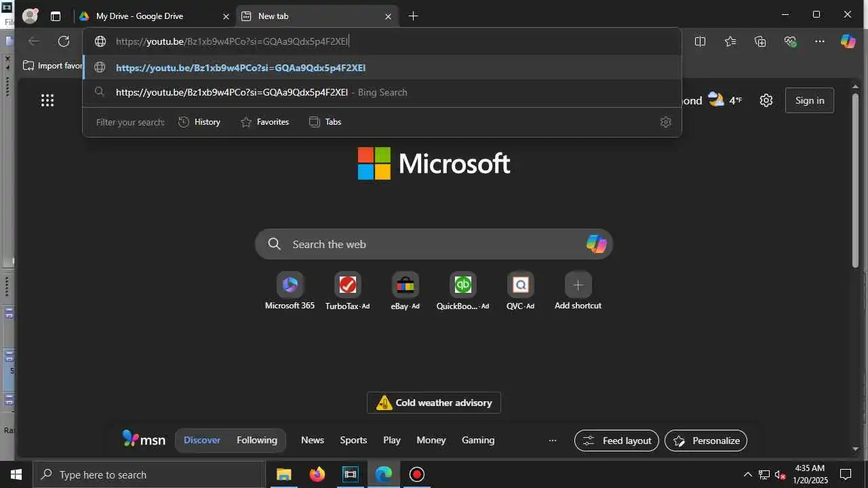Open the TurboTax shortcut
The image size is (868, 488).
tap(347, 291)
